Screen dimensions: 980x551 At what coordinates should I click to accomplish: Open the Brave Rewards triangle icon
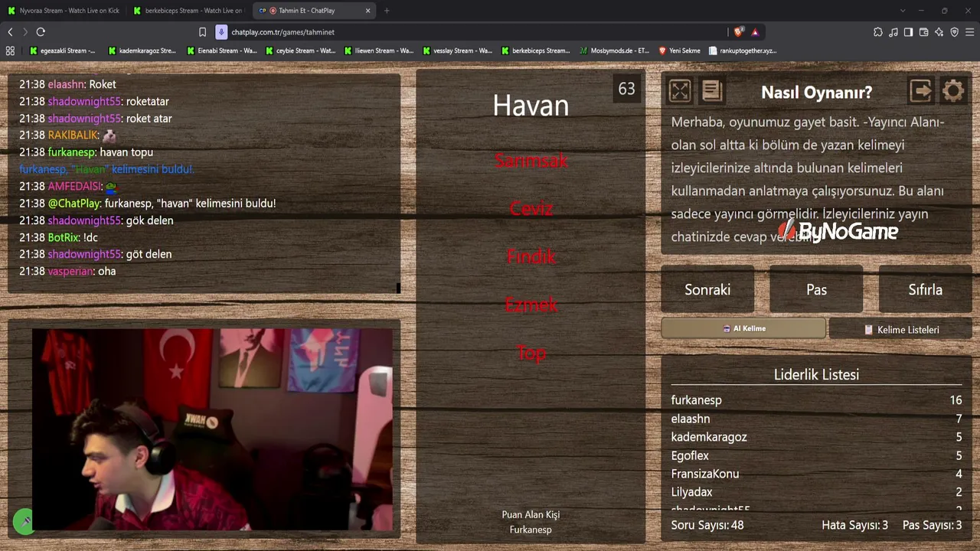point(755,32)
